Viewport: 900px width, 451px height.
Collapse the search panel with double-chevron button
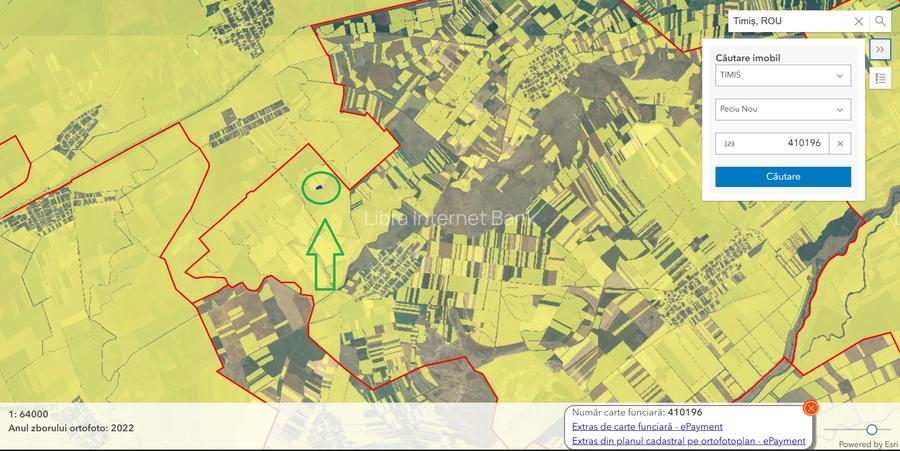(880, 49)
